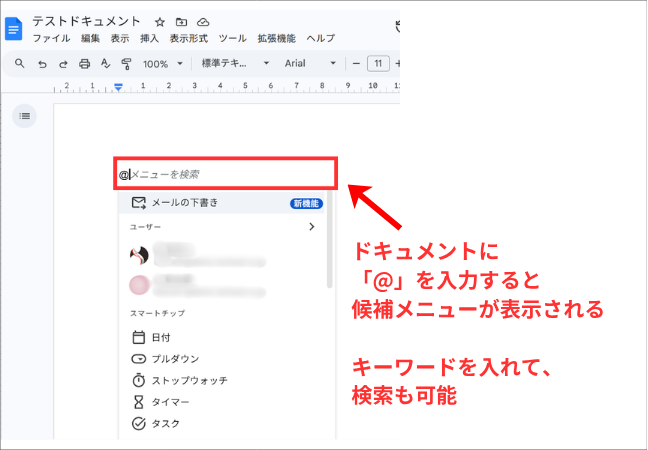The height and width of the screenshot is (450, 648).
Task: Check the cloud save status icon
Action: (203, 21)
